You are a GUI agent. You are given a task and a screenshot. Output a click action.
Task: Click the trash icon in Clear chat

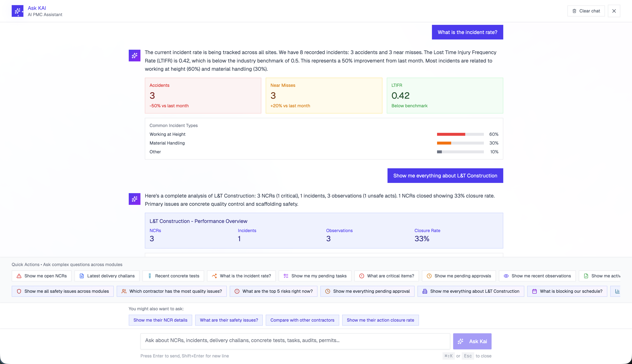click(x=574, y=11)
